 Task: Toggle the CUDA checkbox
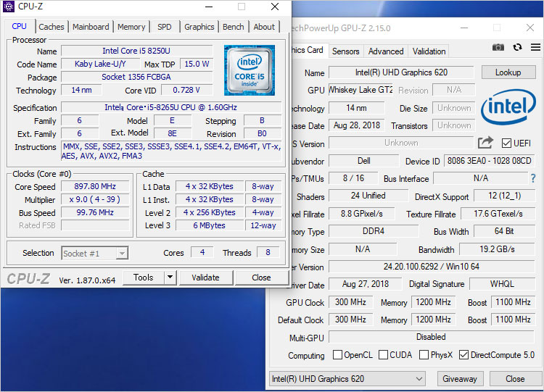[383, 354]
